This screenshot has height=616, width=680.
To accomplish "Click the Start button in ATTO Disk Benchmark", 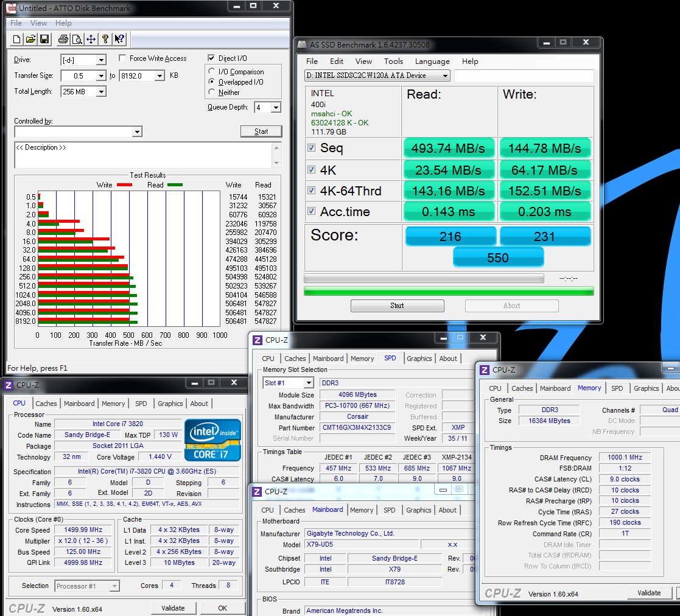I will 261,131.
